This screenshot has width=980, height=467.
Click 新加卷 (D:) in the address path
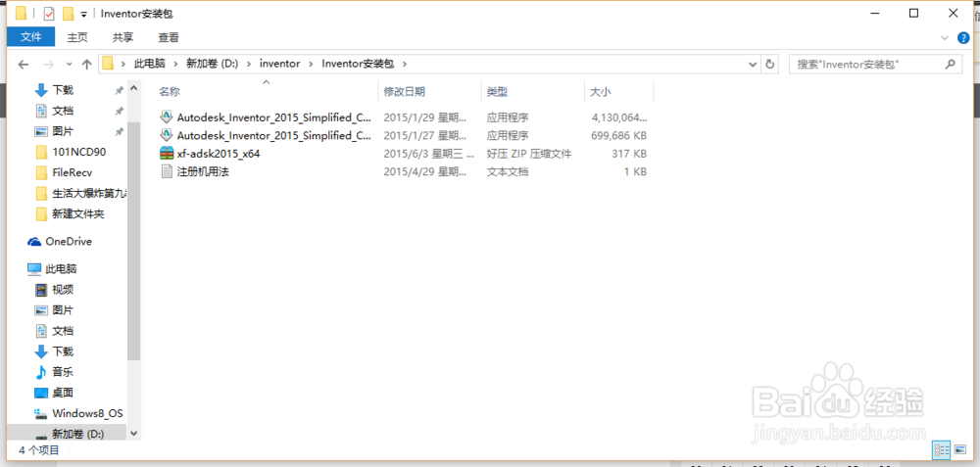click(x=212, y=64)
